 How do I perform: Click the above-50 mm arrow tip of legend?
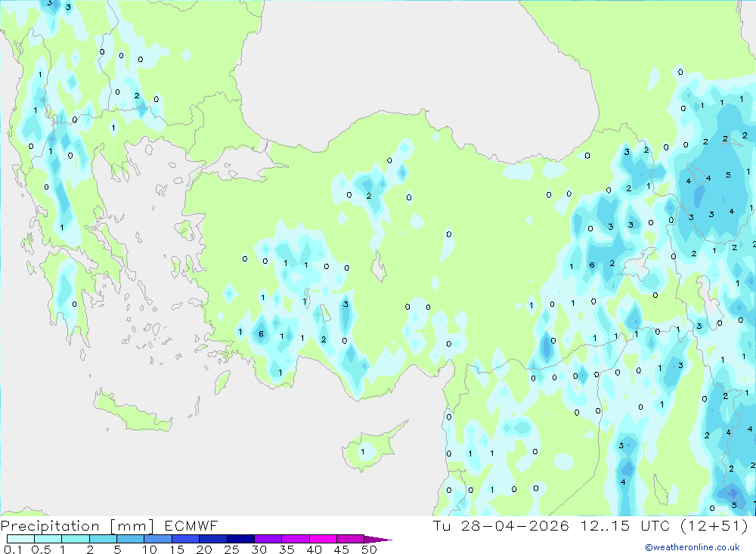[379, 540]
